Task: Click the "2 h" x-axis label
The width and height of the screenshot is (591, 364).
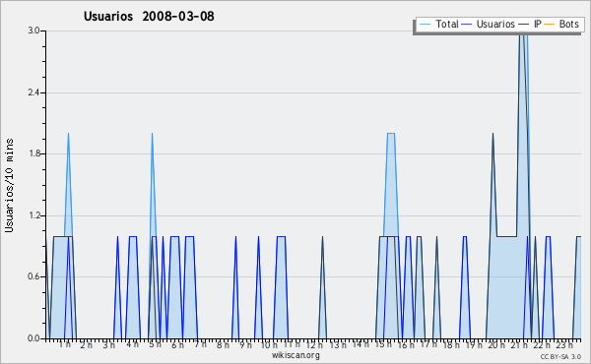Action: coord(87,344)
